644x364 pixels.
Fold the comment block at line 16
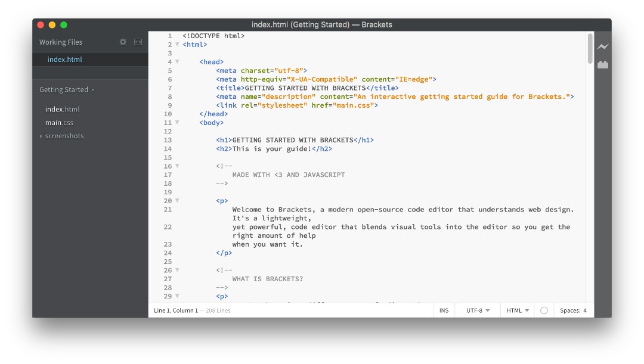click(178, 166)
